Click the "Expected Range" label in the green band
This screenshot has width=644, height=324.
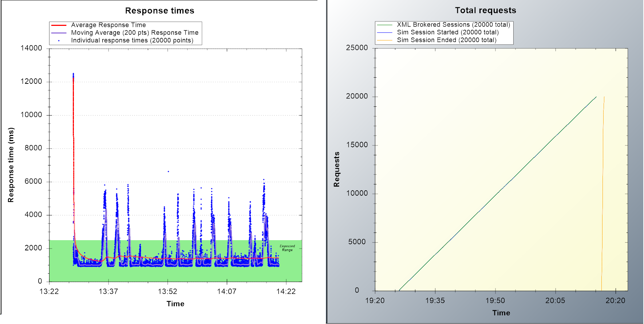[287, 248]
